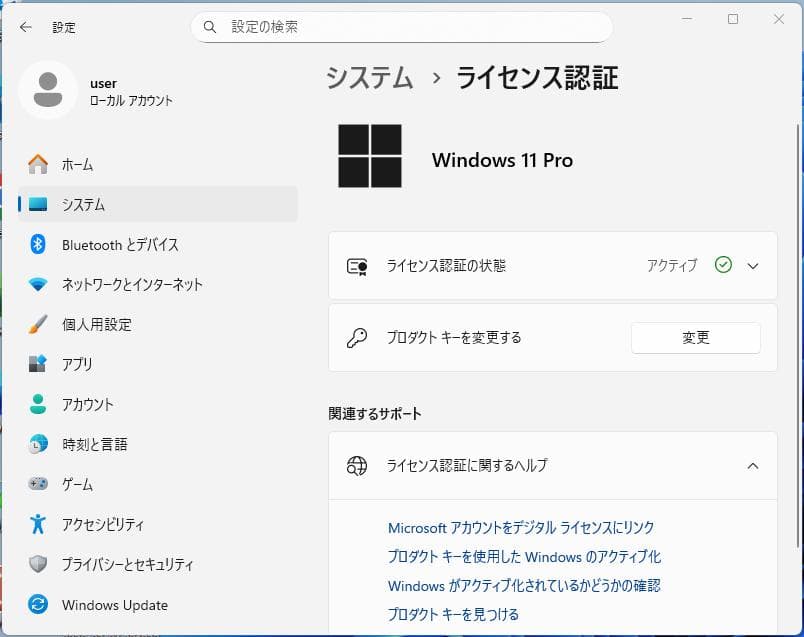Open 時刻と言語 settings
The height and width of the screenshot is (637, 804).
pyautogui.click(x=37, y=444)
